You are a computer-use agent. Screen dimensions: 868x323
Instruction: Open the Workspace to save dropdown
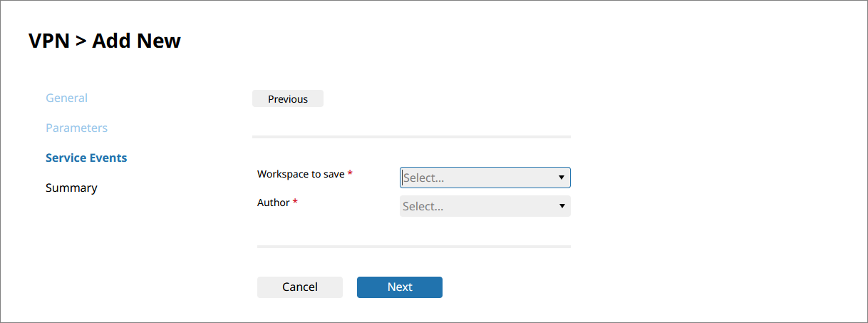[x=485, y=178]
